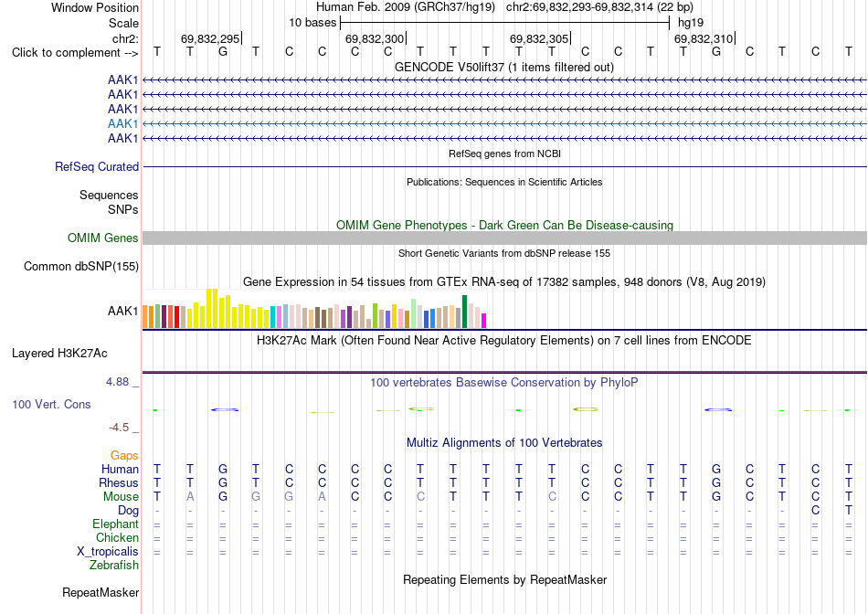This screenshot has width=868, height=614.
Task: Click the T base in the Dog alignment row
Action: [848, 511]
